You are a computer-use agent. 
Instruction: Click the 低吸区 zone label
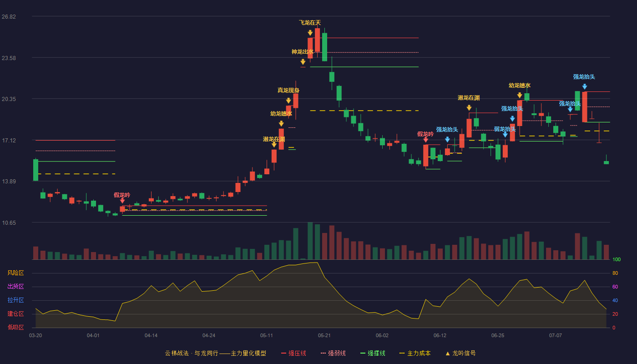pos(16,327)
